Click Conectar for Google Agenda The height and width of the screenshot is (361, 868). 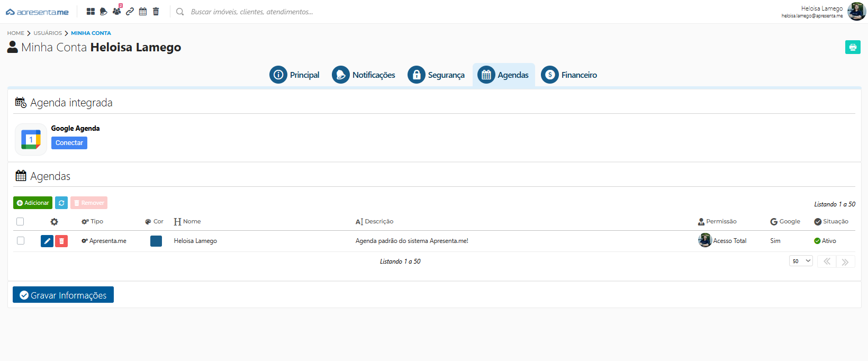69,143
